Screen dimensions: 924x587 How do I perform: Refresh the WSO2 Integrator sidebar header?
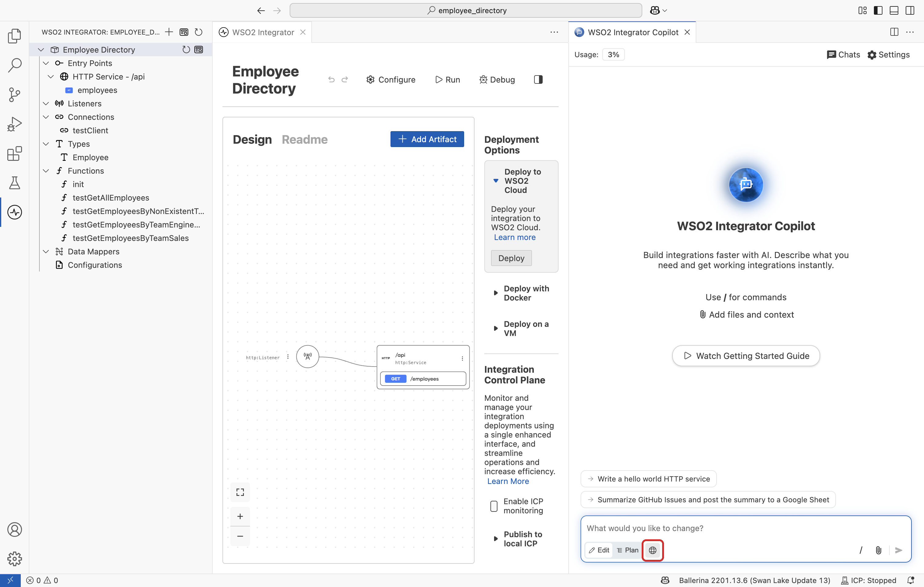click(x=198, y=32)
